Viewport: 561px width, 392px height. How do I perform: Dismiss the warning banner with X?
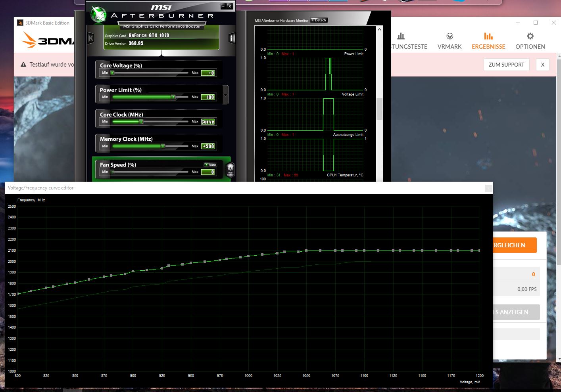point(543,65)
